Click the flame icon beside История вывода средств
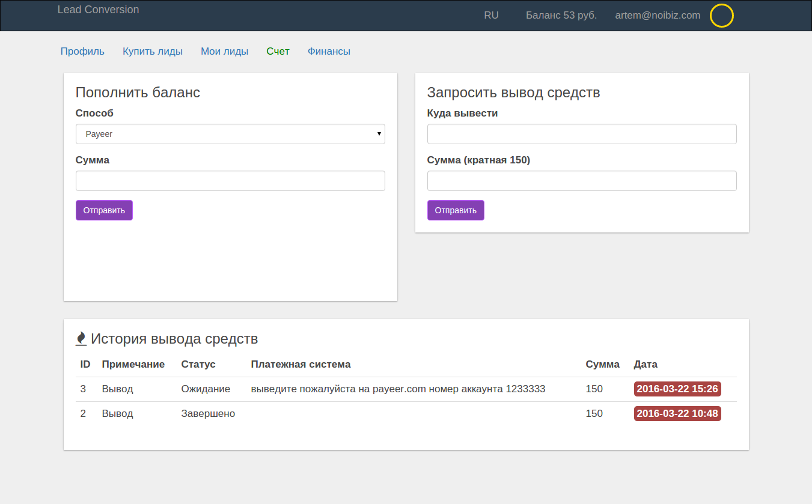The image size is (812, 504). point(81,339)
